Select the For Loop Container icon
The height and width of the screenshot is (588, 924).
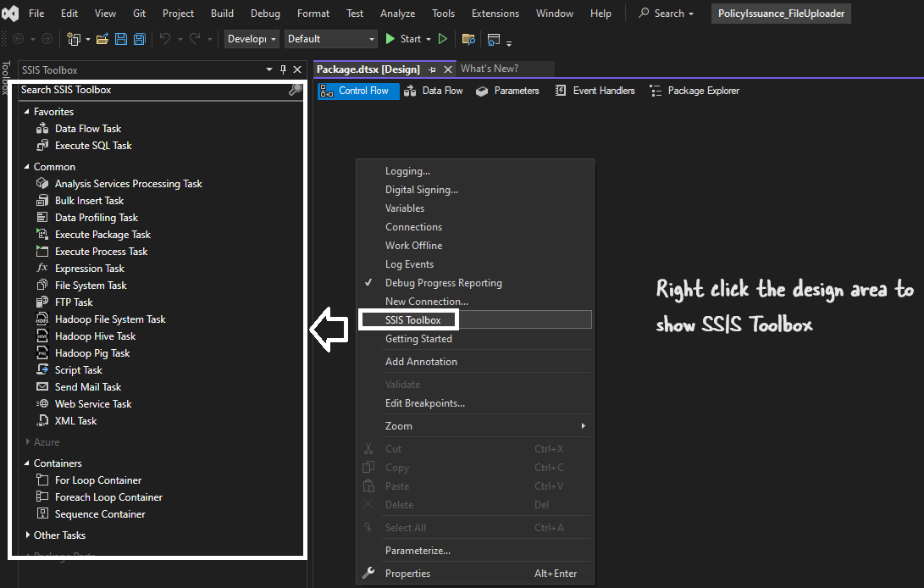tap(42, 480)
